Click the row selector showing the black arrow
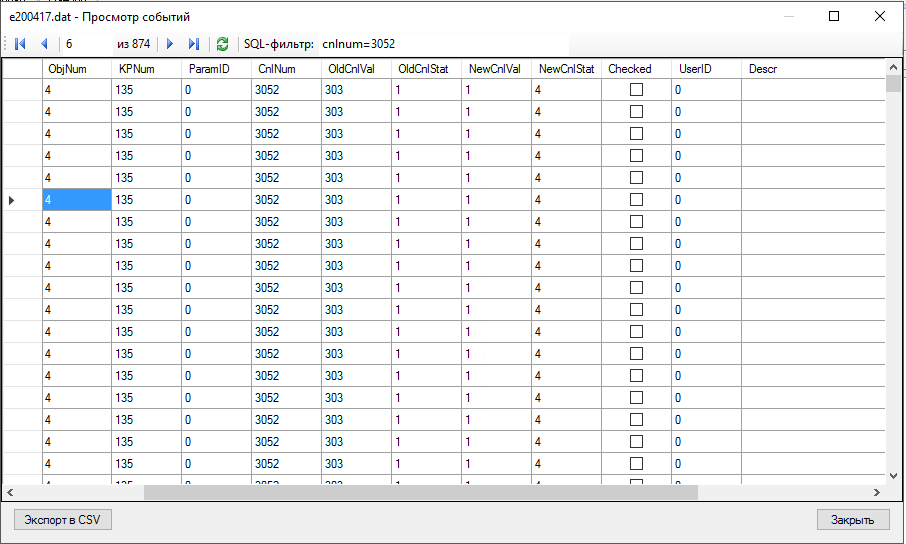 tap(23, 200)
